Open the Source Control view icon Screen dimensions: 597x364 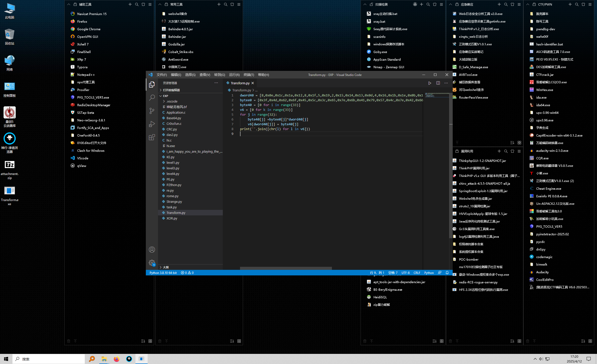click(152, 111)
